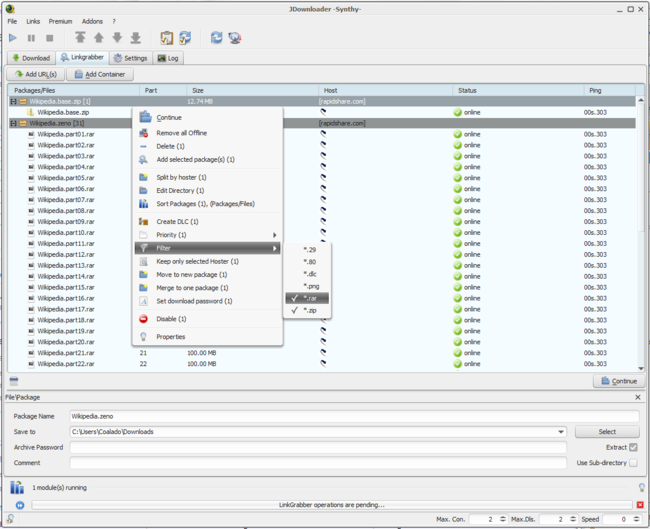Start downloads with the play icon
Screen dimensions: 650x529
[x=13, y=38]
